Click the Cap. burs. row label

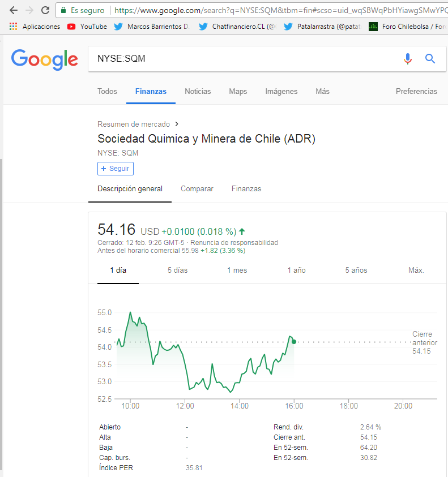[x=114, y=458]
